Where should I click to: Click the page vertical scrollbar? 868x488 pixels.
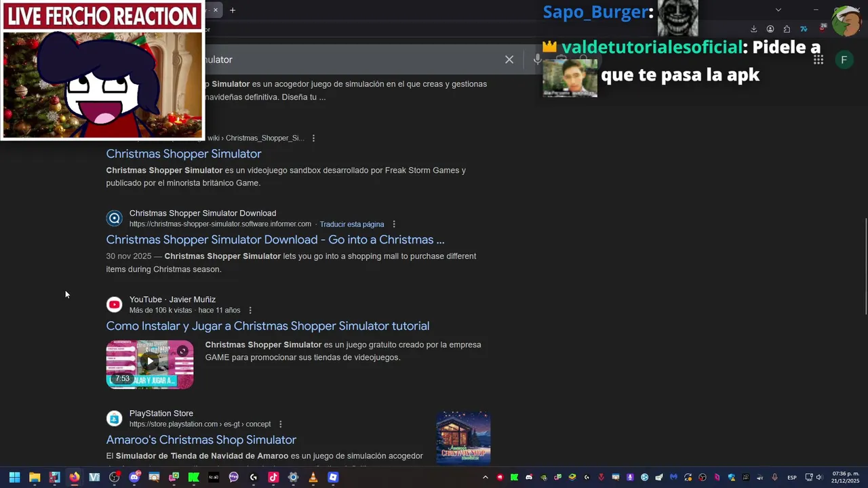[x=865, y=266]
